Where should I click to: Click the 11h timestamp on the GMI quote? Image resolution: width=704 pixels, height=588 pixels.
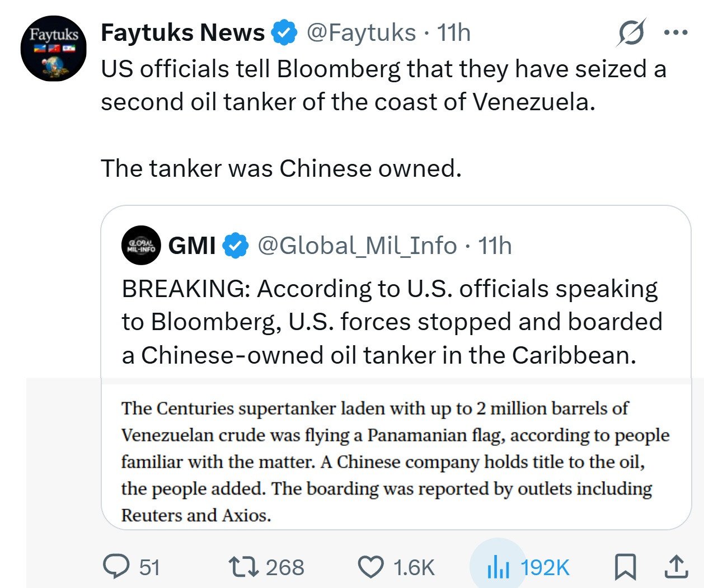495,246
